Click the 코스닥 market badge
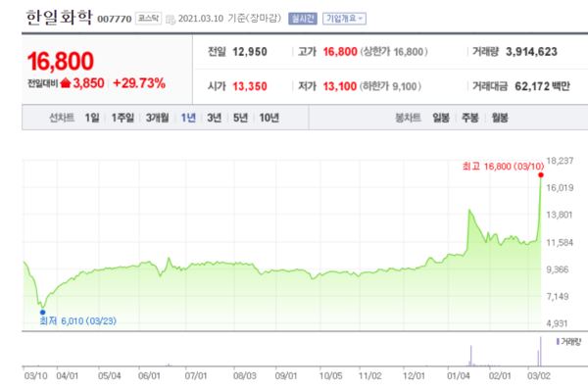The width and height of the screenshot is (588, 391). tap(149, 18)
